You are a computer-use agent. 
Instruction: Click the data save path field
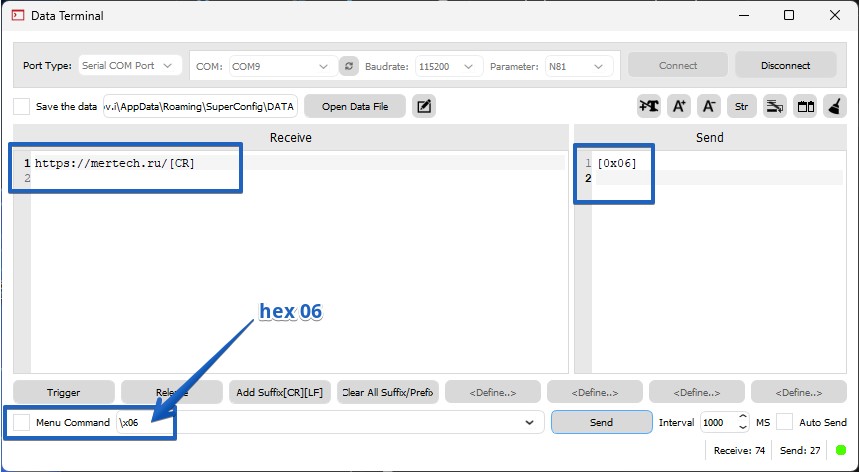[x=200, y=107]
